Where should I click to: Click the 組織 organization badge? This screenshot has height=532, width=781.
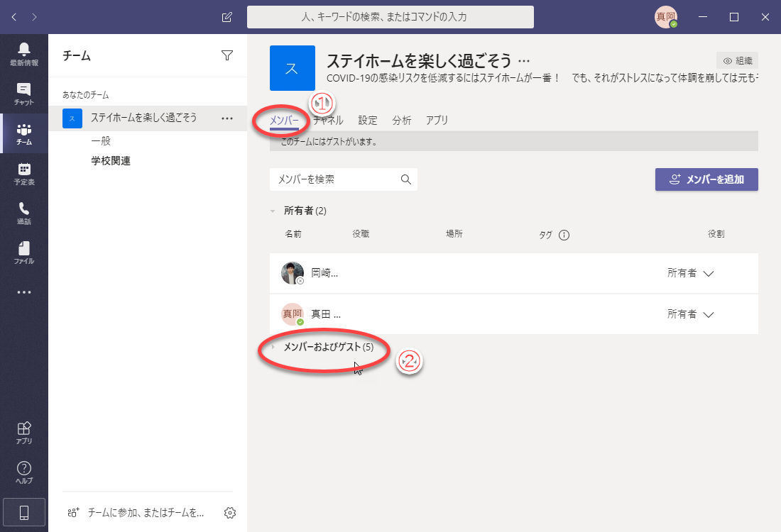pos(737,61)
